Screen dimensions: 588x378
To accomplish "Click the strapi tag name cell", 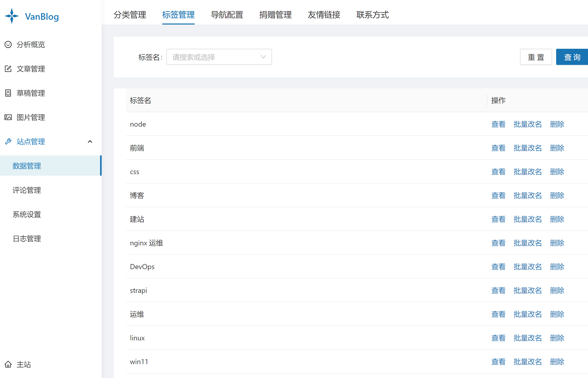I will (306, 290).
